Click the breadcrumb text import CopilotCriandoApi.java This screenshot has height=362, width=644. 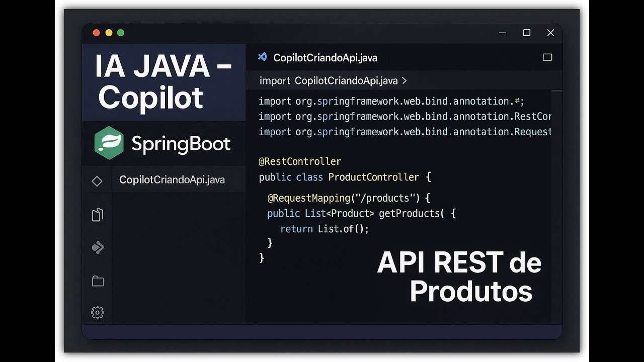329,80
